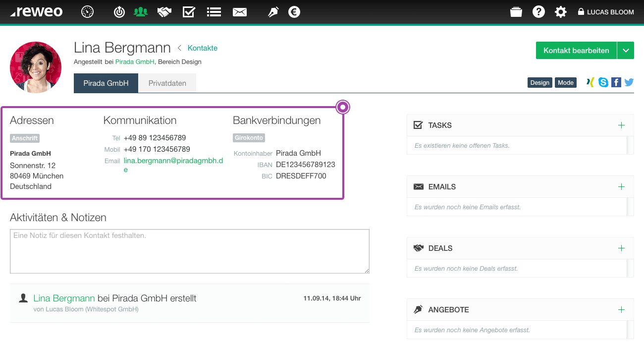The height and width of the screenshot is (353, 644).
Task: Open deals via the handshake icon
Action: coord(164,12)
